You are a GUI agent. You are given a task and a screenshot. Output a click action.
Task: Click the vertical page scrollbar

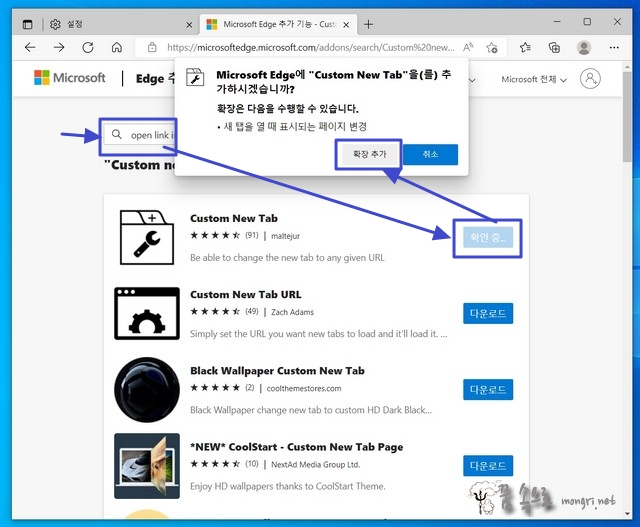coord(627,118)
